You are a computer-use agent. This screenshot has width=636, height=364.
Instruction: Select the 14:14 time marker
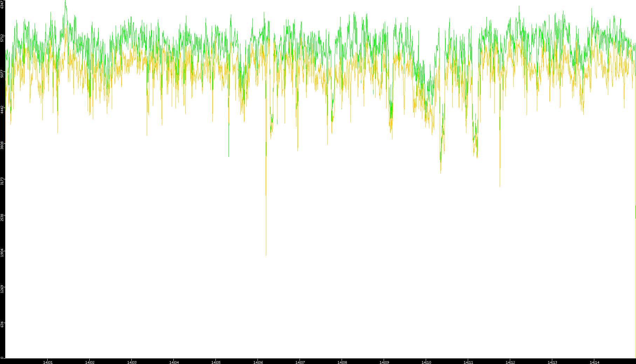[594, 362]
